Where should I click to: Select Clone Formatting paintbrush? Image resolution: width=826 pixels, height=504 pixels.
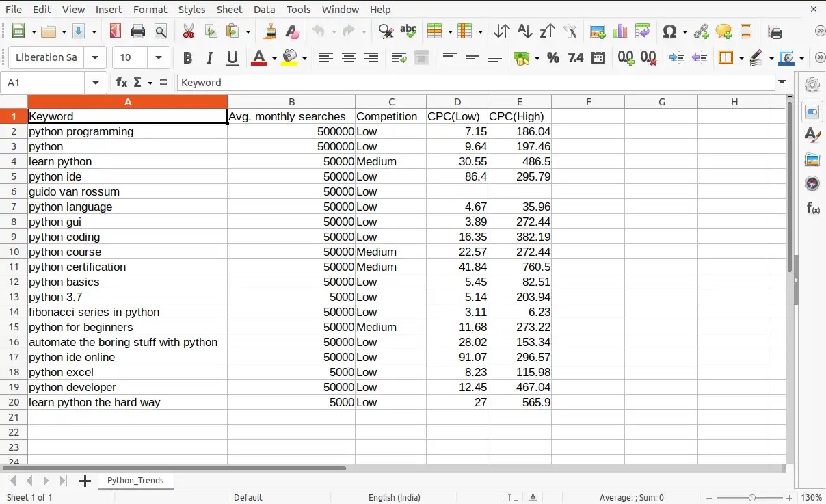(x=270, y=31)
